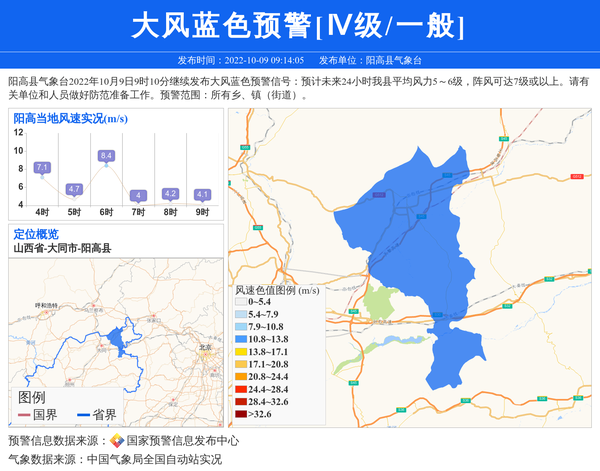
Task: Click the 4.1 data marker at 9时
Action: (202, 194)
